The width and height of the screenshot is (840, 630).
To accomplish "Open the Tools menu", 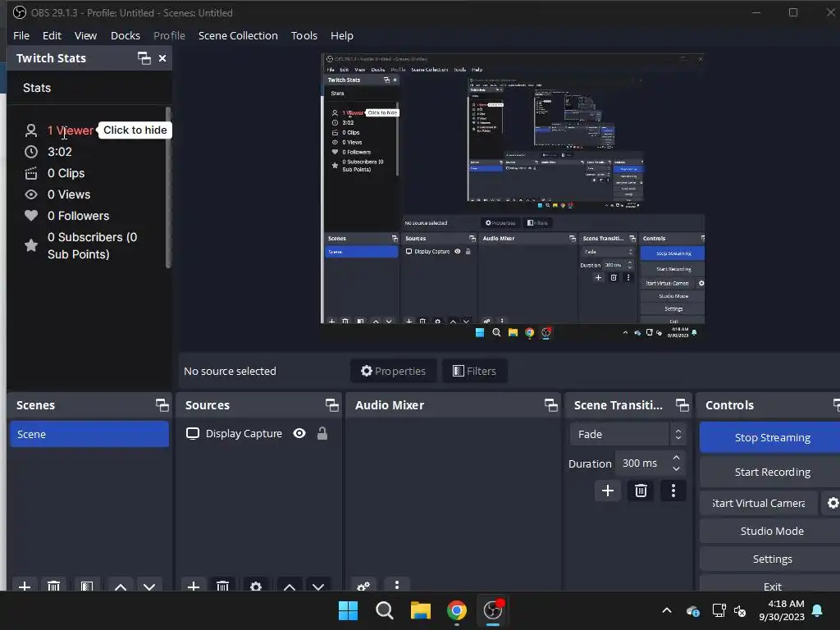I will pyautogui.click(x=304, y=35).
